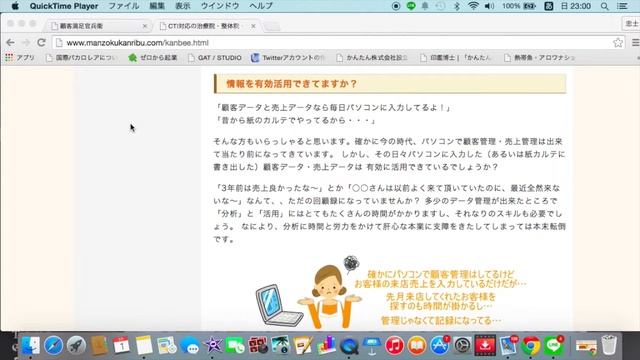Open the Chrome hamburger menu
The height and width of the screenshot is (360, 640).
coord(636,42)
